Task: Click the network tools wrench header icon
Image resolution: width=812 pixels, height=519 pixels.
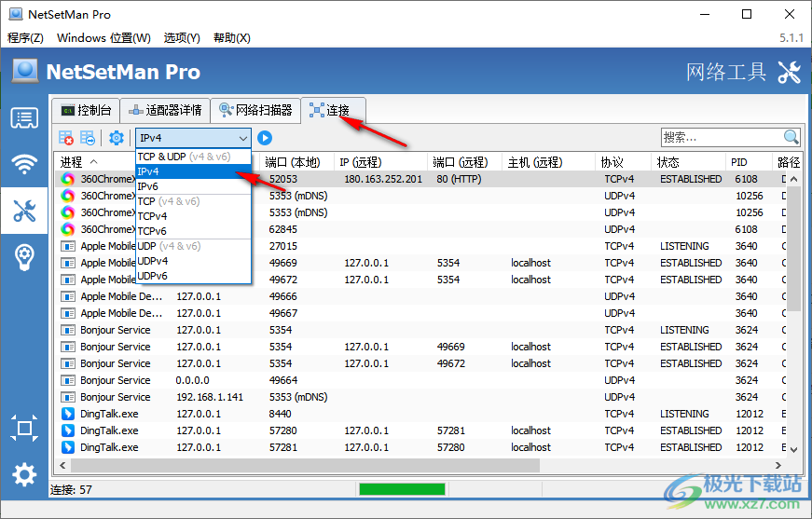Action: click(790, 72)
